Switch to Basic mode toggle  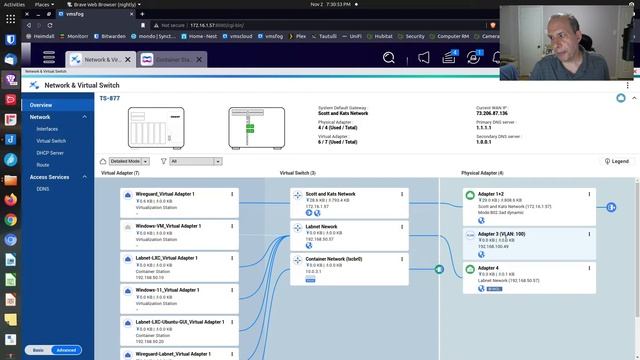tap(38, 350)
